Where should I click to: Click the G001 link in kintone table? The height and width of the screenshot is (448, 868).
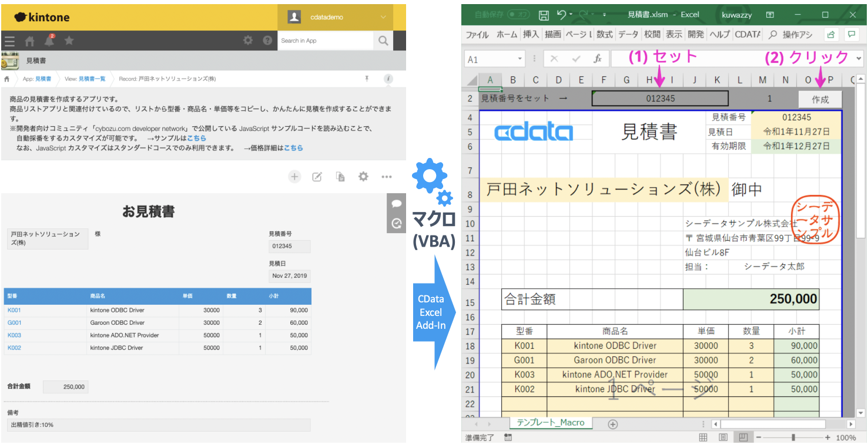[15, 322]
